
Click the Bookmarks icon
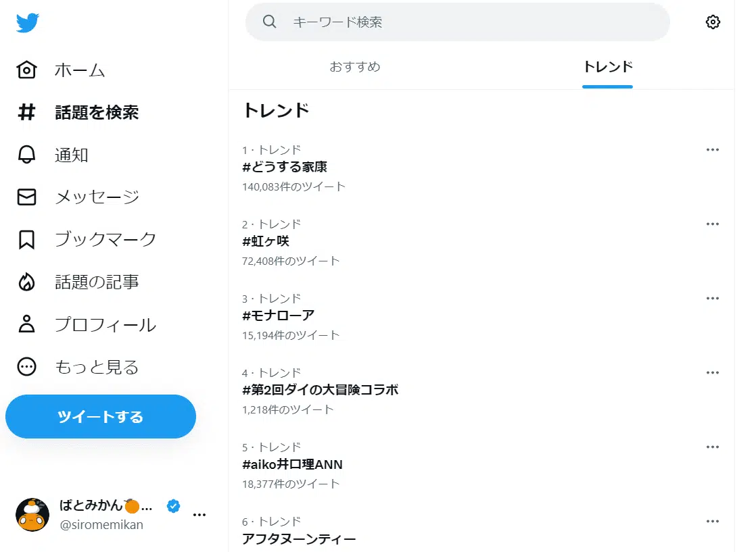27,239
